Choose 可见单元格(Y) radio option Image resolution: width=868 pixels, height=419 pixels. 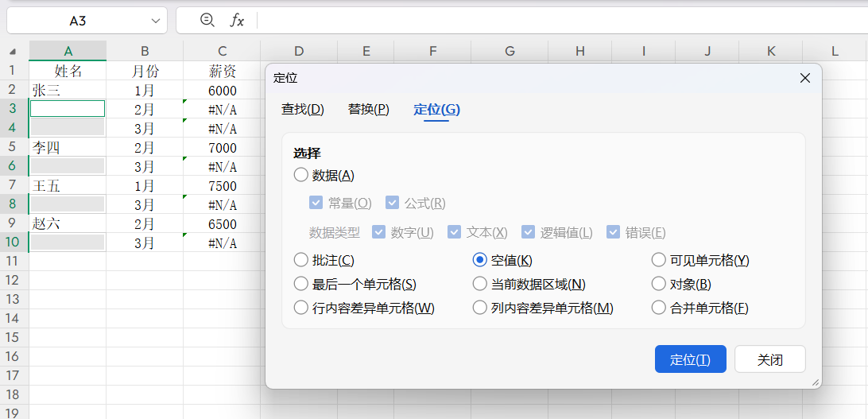[658, 260]
